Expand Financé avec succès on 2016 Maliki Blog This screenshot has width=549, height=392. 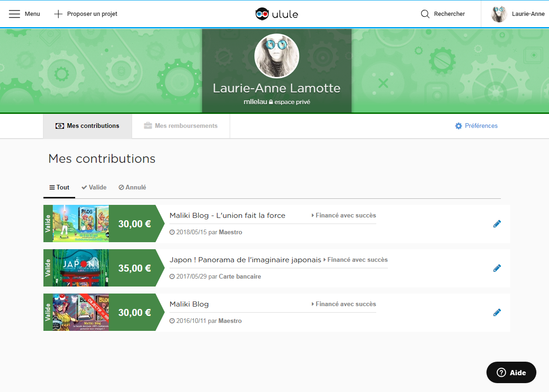coord(344,304)
